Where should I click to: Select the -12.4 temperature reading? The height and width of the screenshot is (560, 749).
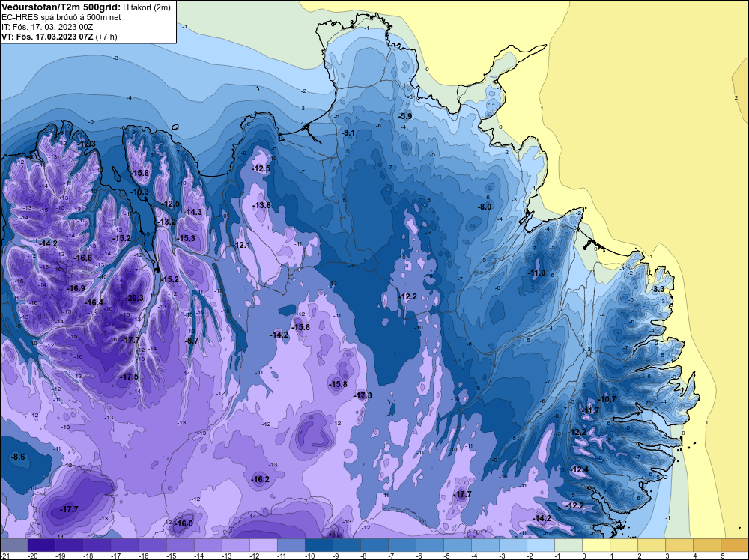click(580, 469)
